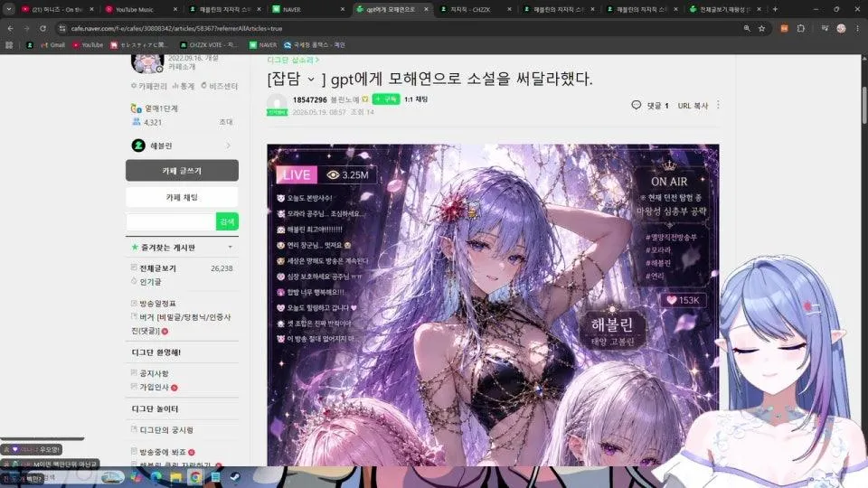
Task: Open the tab search dropdown arrow
Action: [9, 9]
